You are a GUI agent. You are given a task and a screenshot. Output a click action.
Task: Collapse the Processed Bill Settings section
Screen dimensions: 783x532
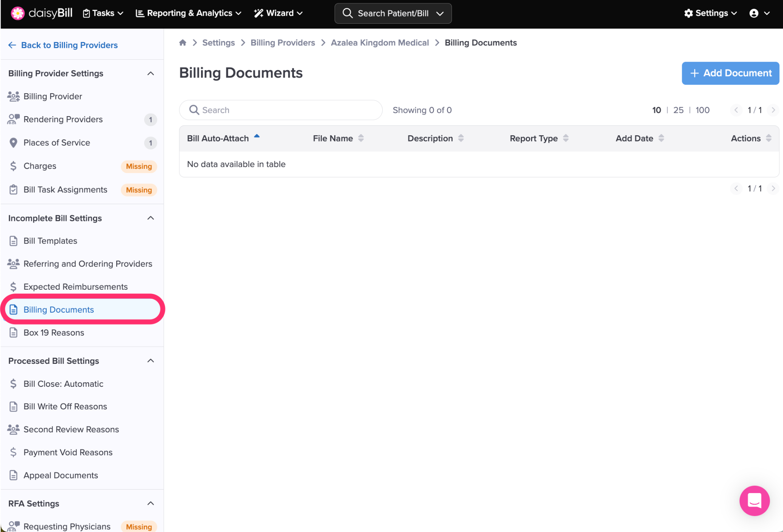pos(151,361)
